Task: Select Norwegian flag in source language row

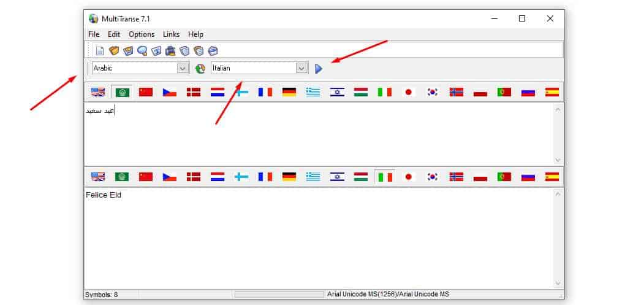Action: coord(456,92)
